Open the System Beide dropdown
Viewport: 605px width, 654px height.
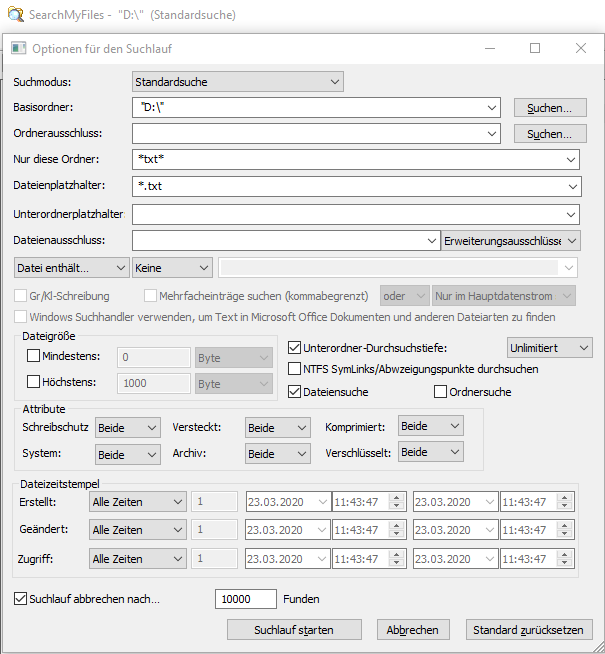[128, 454]
